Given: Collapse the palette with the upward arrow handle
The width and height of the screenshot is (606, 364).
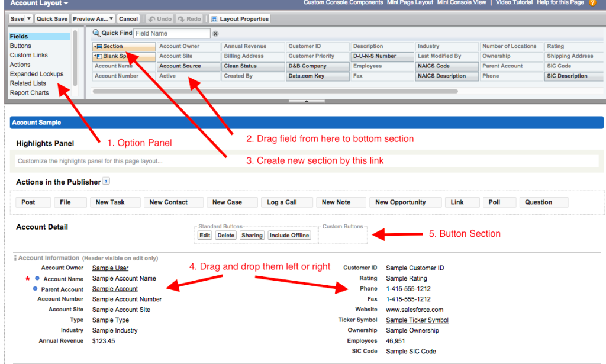Looking at the screenshot, I should pyautogui.click(x=307, y=101).
